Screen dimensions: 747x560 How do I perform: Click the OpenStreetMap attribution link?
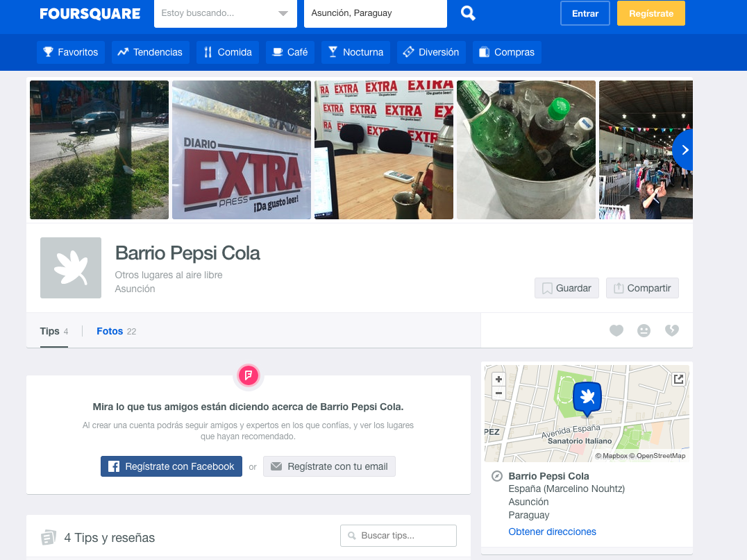pyautogui.click(x=657, y=456)
